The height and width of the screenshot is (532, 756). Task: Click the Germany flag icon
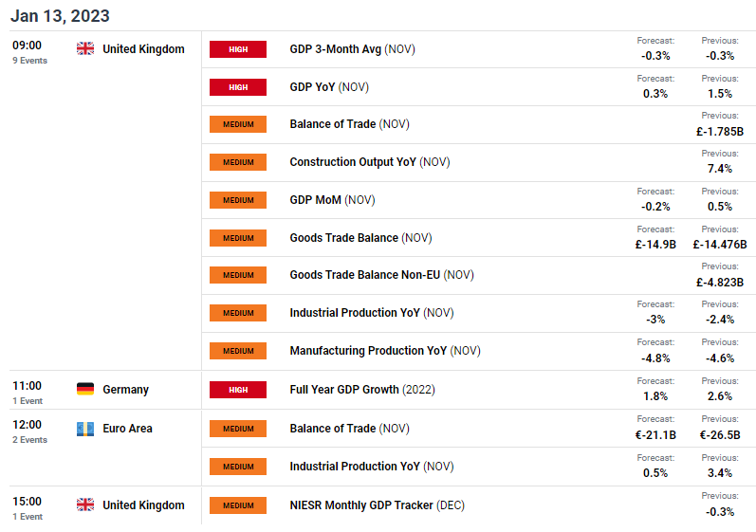click(85, 389)
